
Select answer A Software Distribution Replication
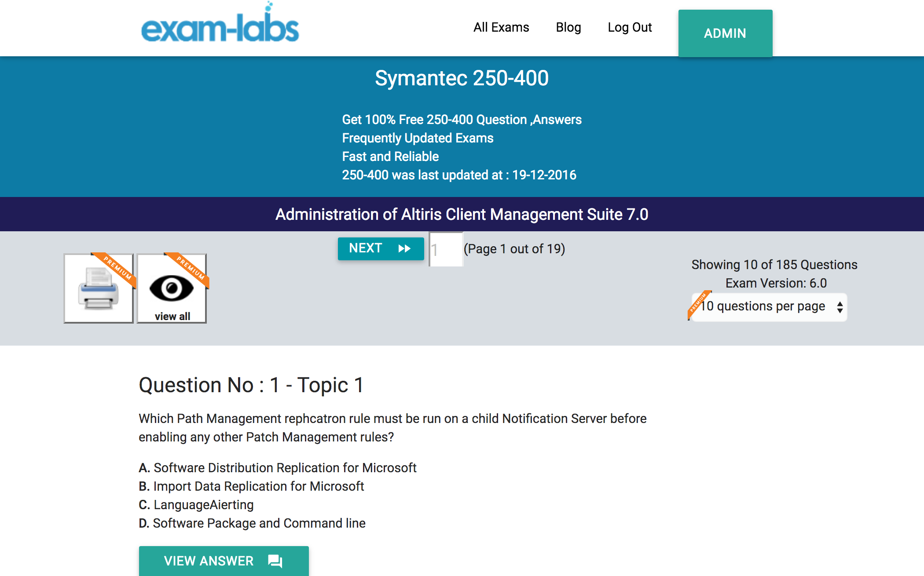coord(277,468)
